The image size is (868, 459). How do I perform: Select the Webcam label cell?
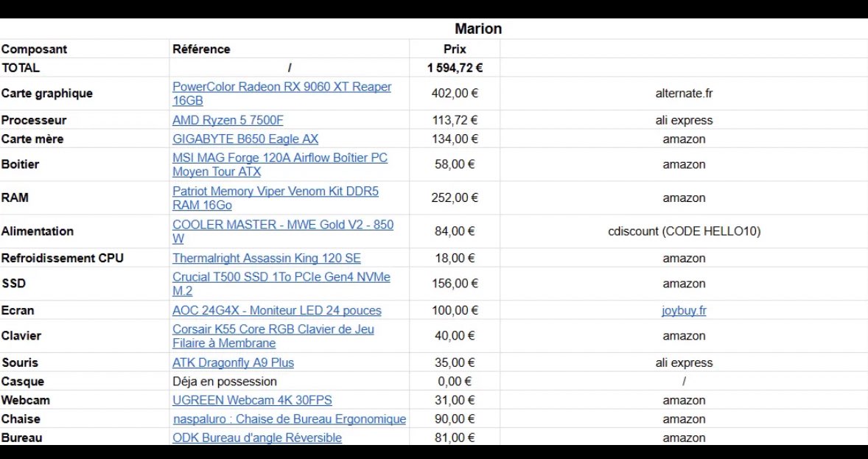(x=84, y=400)
